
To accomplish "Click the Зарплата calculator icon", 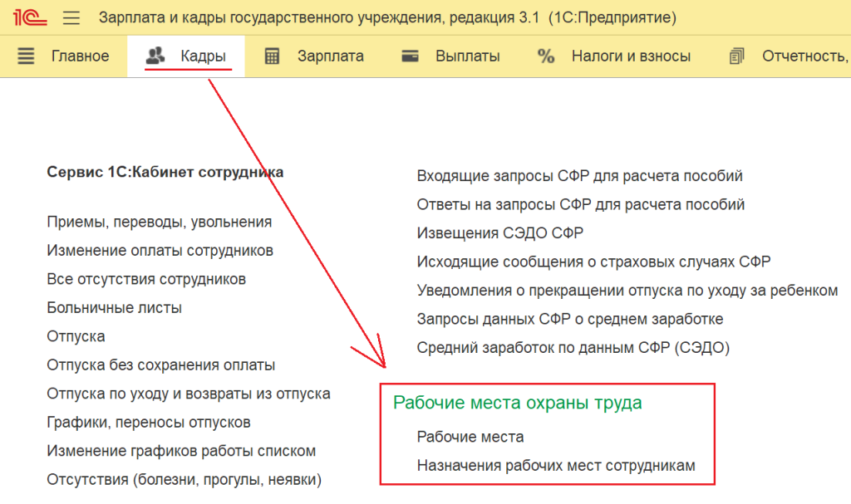I will coord(272,56).
